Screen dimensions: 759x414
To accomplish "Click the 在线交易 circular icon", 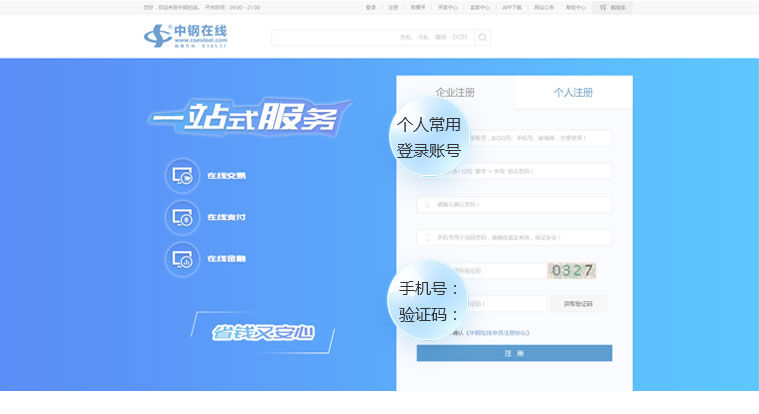I will [183, 176].
